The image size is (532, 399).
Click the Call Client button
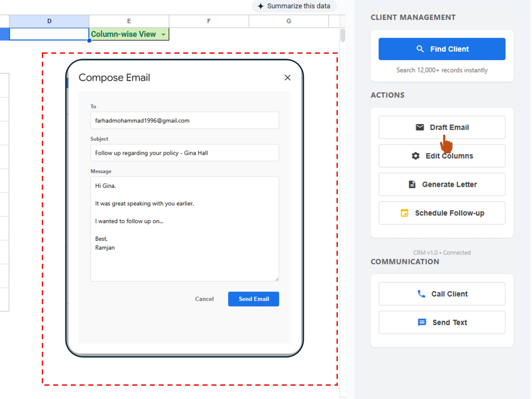point(442,294)
